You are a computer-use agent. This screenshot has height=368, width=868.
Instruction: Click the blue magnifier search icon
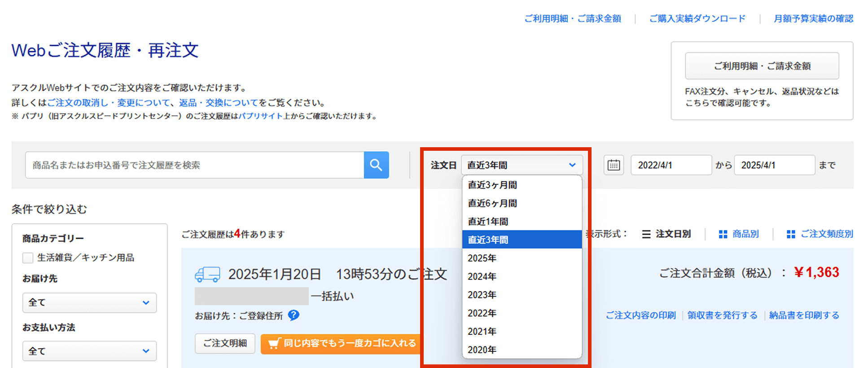376,165
